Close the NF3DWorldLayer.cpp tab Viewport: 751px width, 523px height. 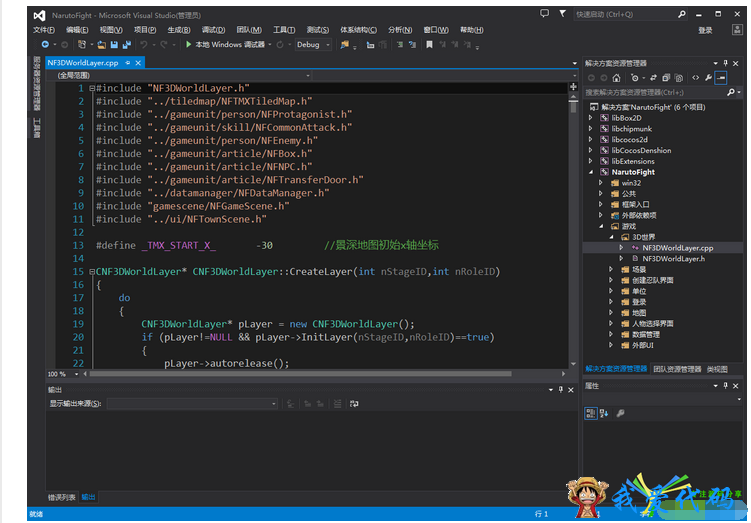click(x=138, y=63)
